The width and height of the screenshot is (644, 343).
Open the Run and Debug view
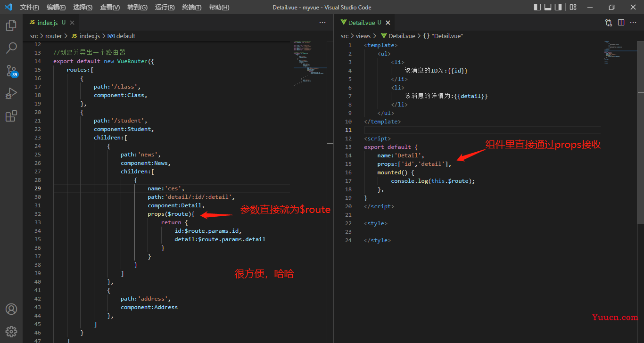(x=11, y=93)
